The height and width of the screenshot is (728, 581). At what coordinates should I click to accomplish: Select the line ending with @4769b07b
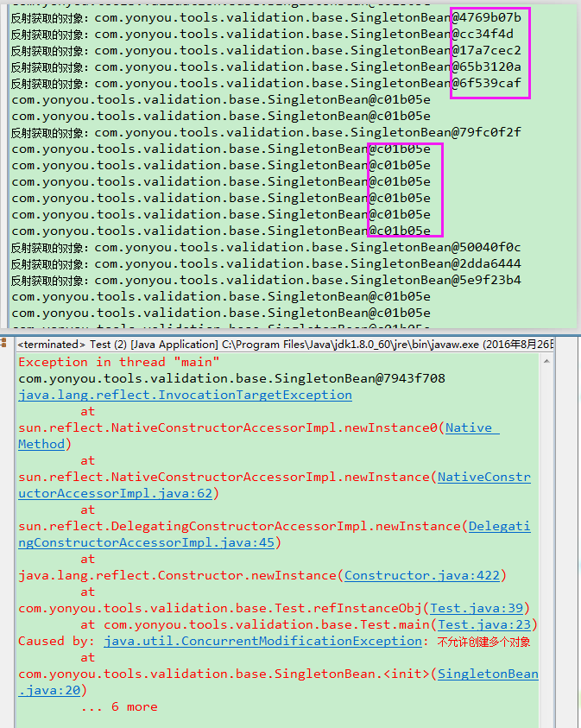click(266, 17)
